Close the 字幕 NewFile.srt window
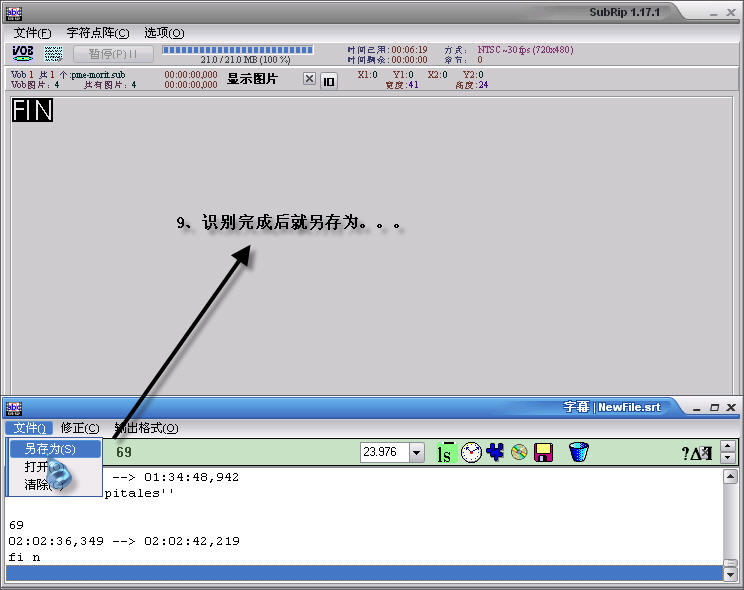The width and height of the screenshot is (744, 590). pos(731,408)
